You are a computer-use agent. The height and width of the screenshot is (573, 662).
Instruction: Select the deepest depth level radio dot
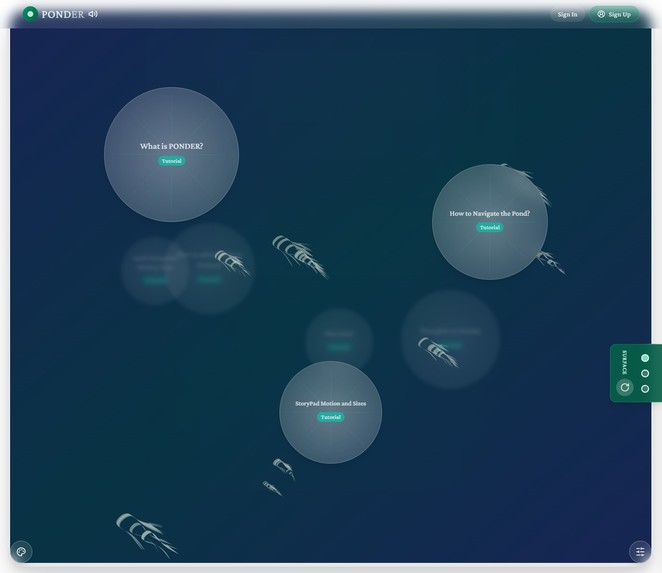pos(645,388)
